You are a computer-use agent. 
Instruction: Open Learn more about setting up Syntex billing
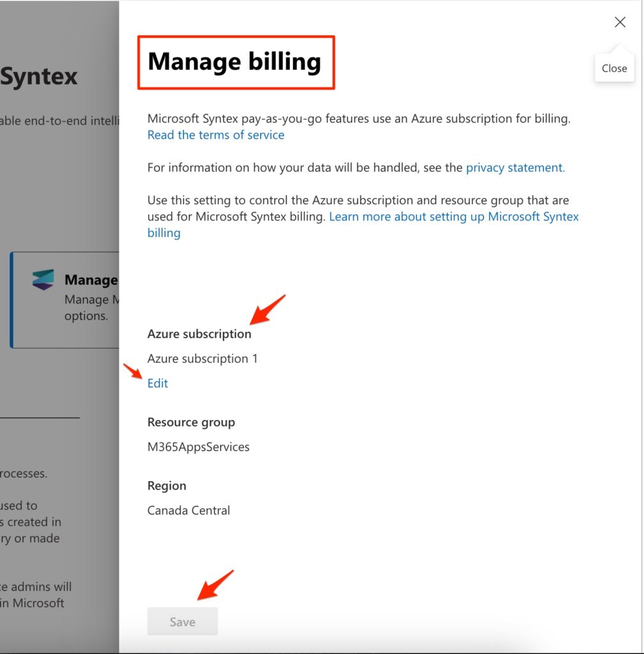coord(453,217)
